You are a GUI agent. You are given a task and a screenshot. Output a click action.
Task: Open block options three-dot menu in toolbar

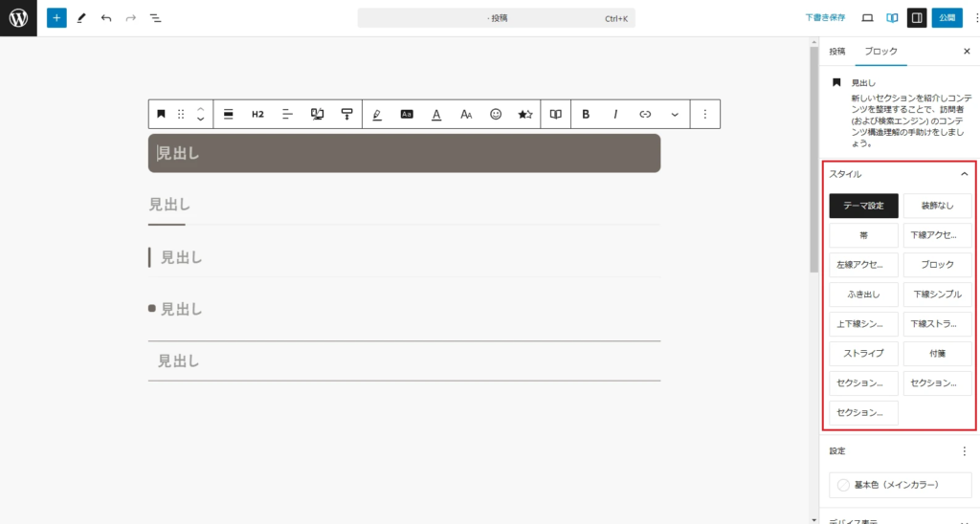pyautogui.click(x=705, y=114)
